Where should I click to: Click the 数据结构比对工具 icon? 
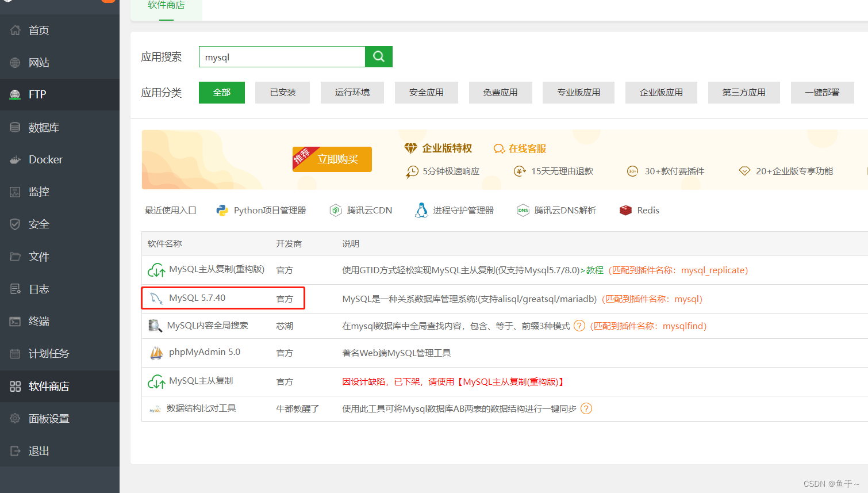point(155,409)
